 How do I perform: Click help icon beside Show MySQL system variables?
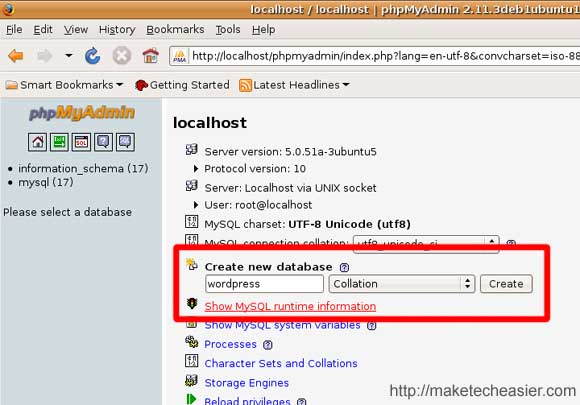[372, 326]
